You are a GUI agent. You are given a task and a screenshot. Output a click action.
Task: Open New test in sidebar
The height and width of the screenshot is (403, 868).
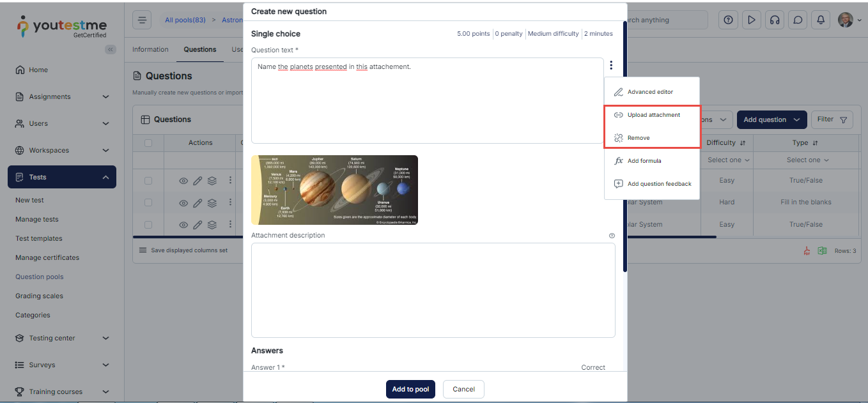point(29,200)
